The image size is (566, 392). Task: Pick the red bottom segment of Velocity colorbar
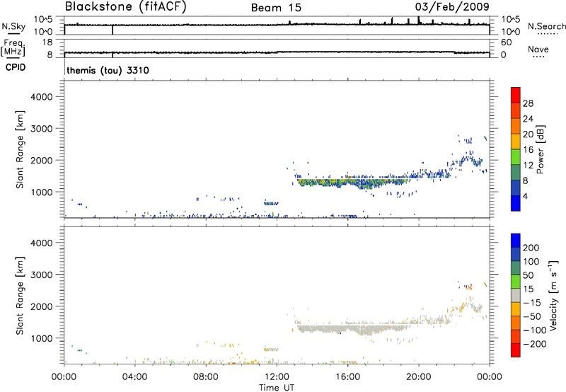click(x=516, y=350)
